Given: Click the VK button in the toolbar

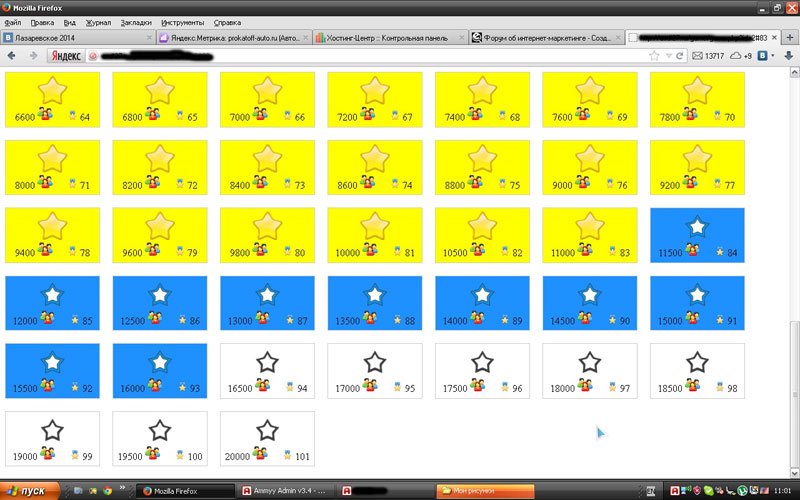Looking at the screenshot, I should [x=762, y=56].
